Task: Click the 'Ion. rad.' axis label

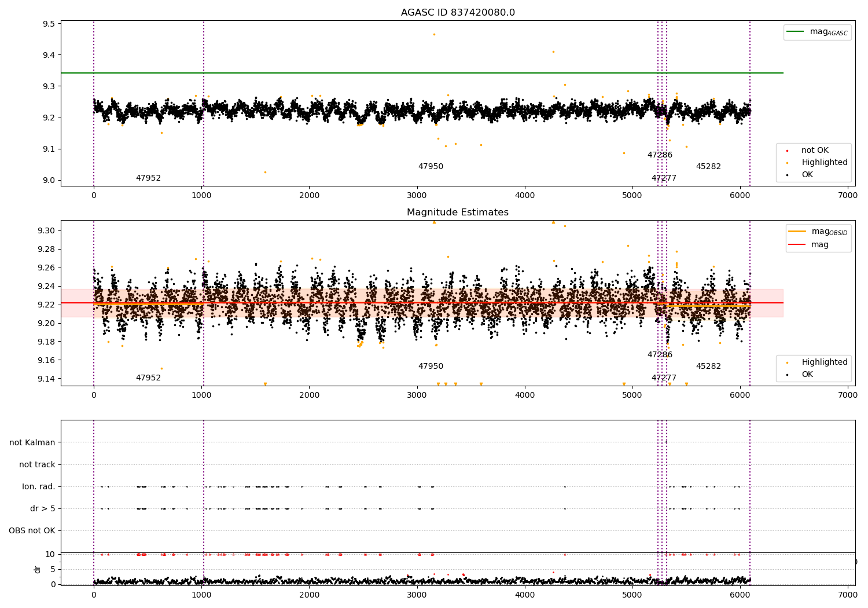Action: point(39,487)
